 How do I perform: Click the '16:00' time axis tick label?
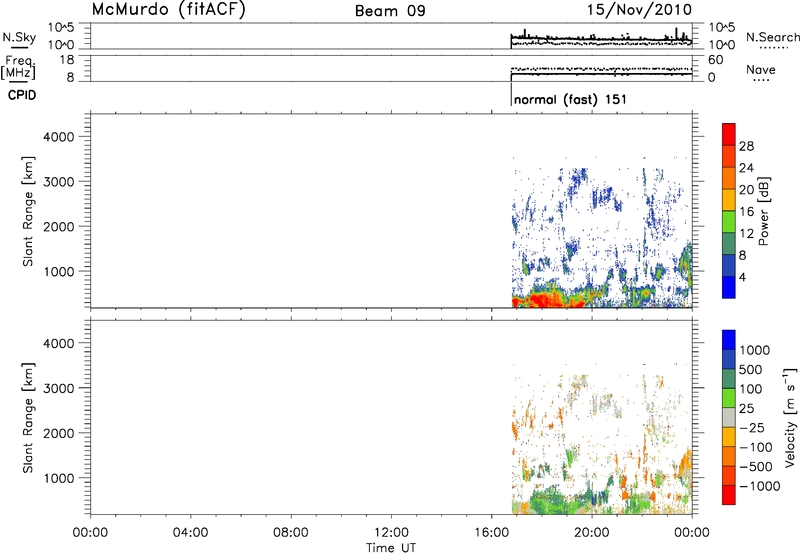tap(491, 533)
